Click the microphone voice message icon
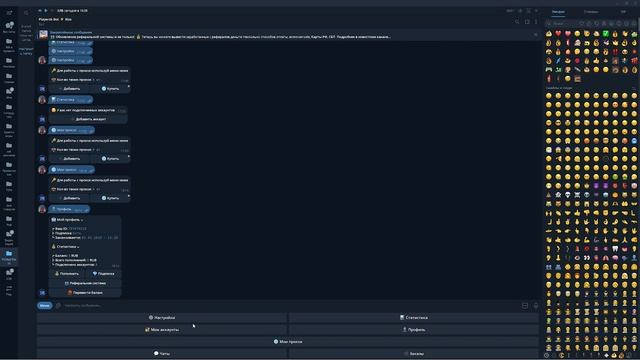Image resolution: width=640 pixels, height=360 pixels. point(536,305)
